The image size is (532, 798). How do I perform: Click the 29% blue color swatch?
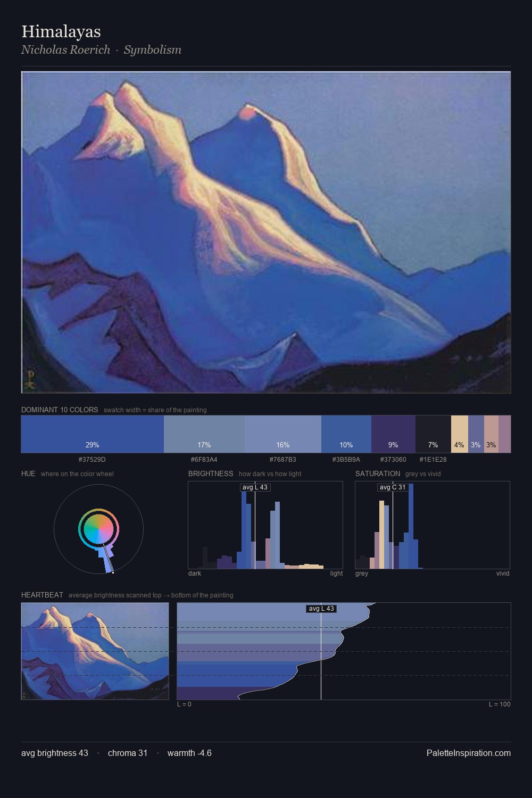click(x=93, y=434)
